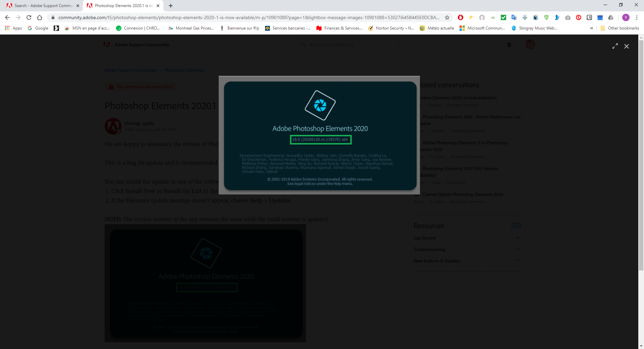This screenshot has width=644, height=349.
Task: Reload the current page
Action: point(29,17)
